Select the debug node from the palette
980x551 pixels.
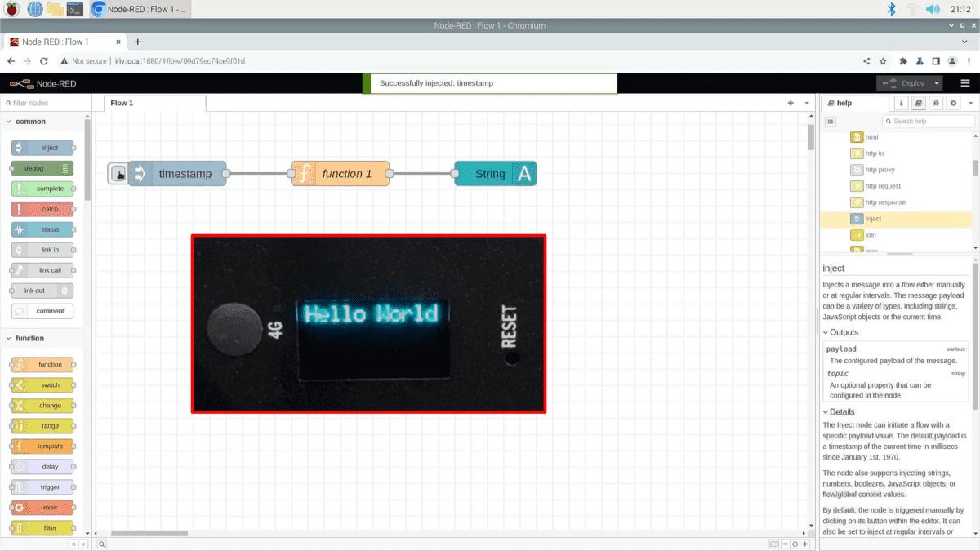[42, 168]
